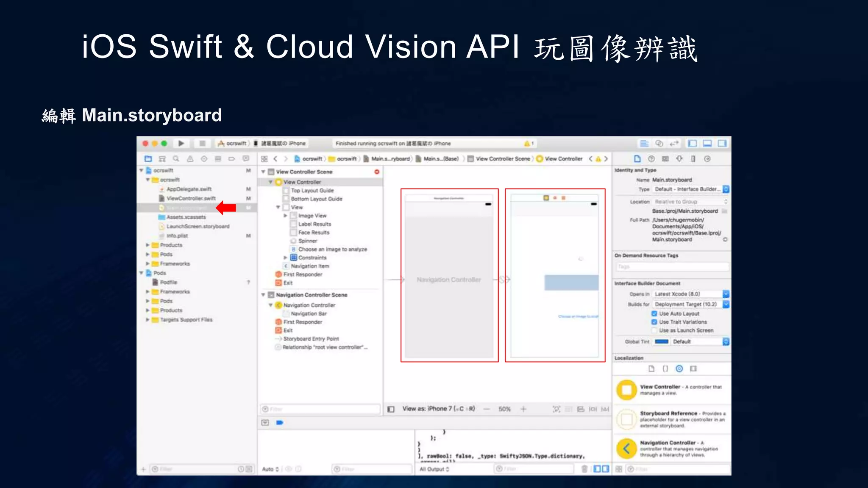Open the Issue navigator warning icon
The height and width of the screenshot is (488, 868).
[190, 159]
